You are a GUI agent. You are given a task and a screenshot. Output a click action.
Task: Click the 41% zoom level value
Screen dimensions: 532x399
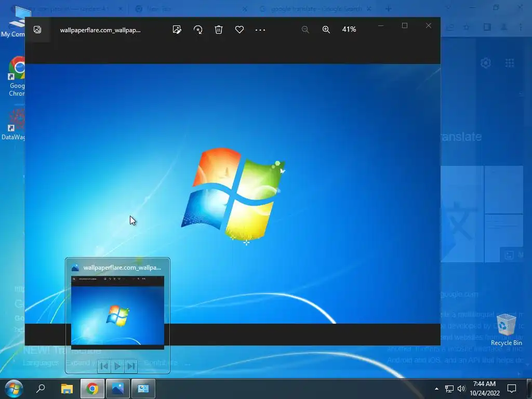(x=349, y=30)
